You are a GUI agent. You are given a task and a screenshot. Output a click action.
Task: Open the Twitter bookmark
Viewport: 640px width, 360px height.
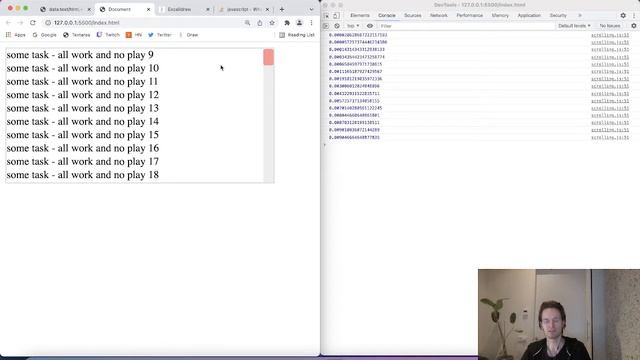click(160, 35)
